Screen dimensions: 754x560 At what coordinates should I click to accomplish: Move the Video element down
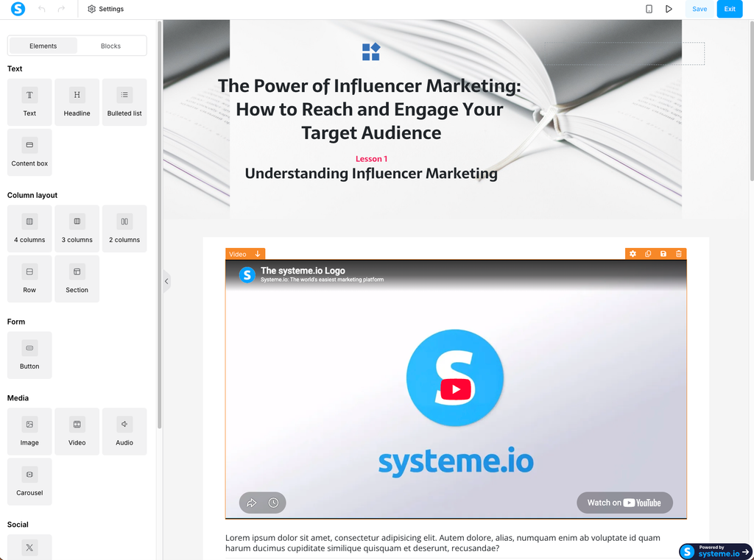coord(258,254)
